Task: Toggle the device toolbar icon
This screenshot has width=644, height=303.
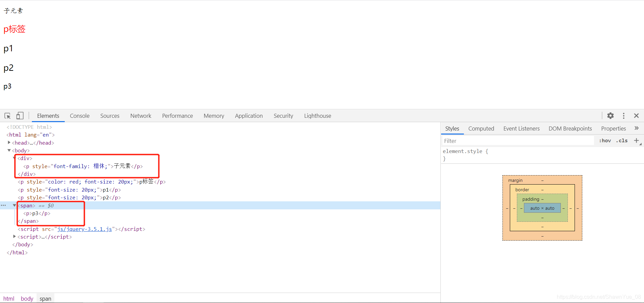Action: (x=20, y=116)
